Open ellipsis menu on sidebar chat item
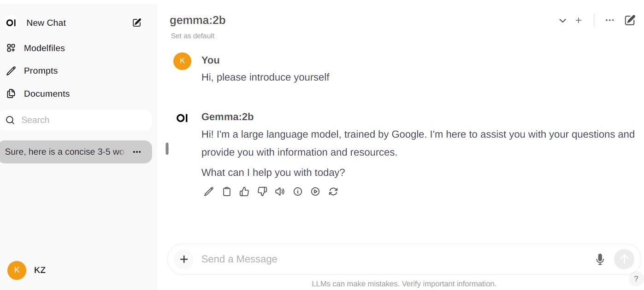This screenshot has height=290, width=644. [137, 152]
